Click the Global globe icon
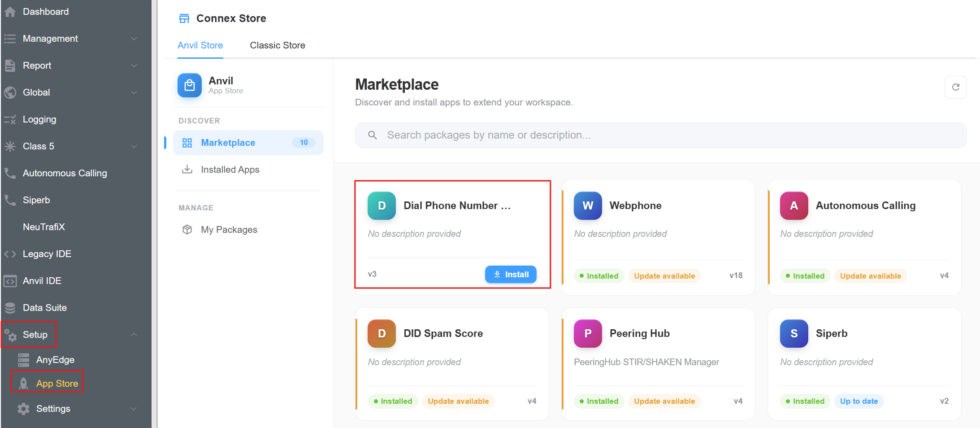 pyautogui.click(x=10, y=92)
